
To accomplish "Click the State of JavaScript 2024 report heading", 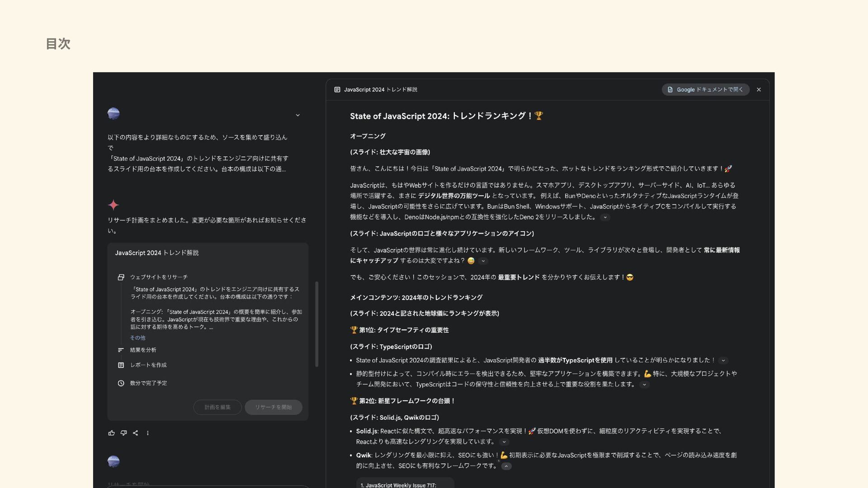I will 446,116.
